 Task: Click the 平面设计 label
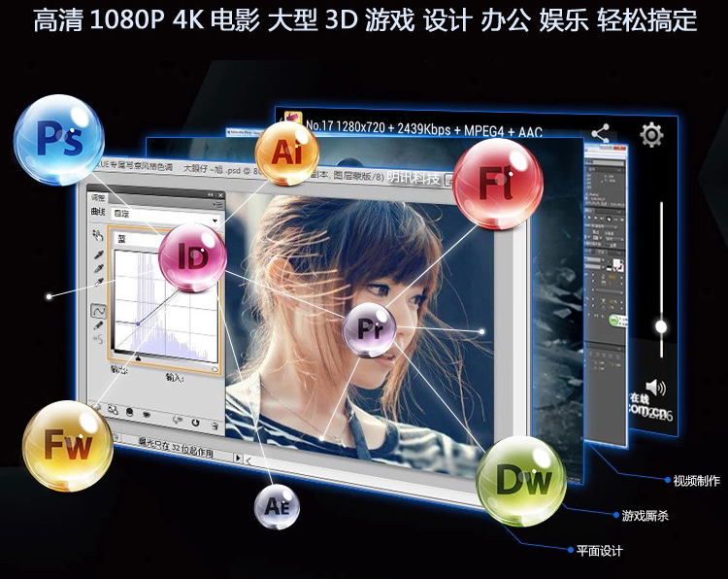(x=600, y=551)
